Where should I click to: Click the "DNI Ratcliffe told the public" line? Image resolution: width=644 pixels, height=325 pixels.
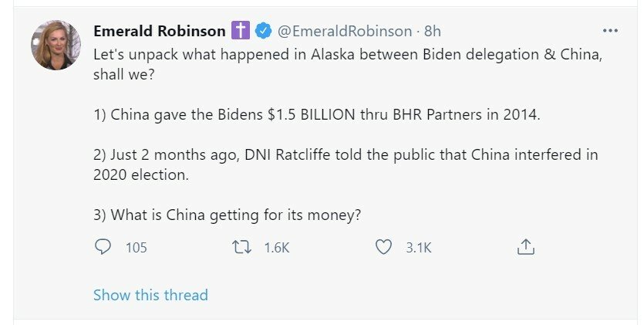pos(345,154)
